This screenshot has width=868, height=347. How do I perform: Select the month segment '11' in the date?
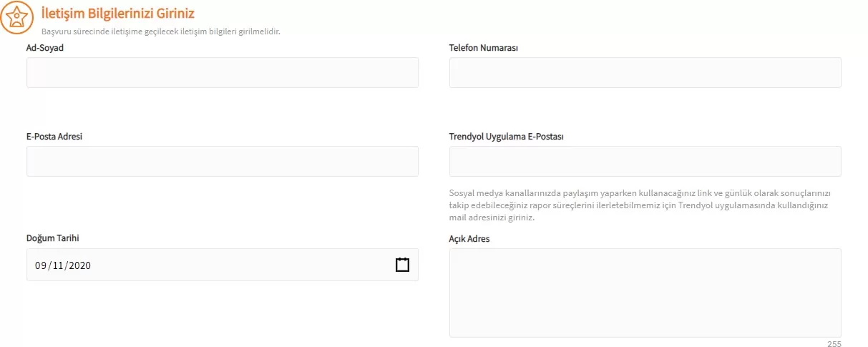coord(57,265)
